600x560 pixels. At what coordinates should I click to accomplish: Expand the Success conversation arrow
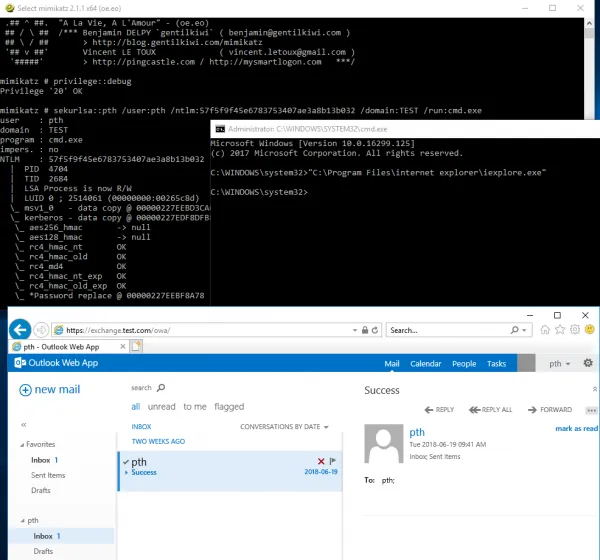tap(126, 472)
